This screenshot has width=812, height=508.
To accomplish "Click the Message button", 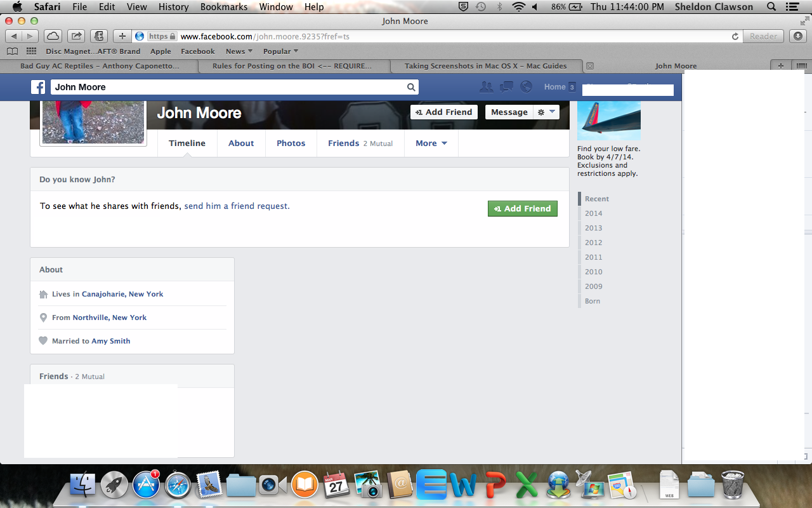I will pyautogui.click(x=509, y=112).
